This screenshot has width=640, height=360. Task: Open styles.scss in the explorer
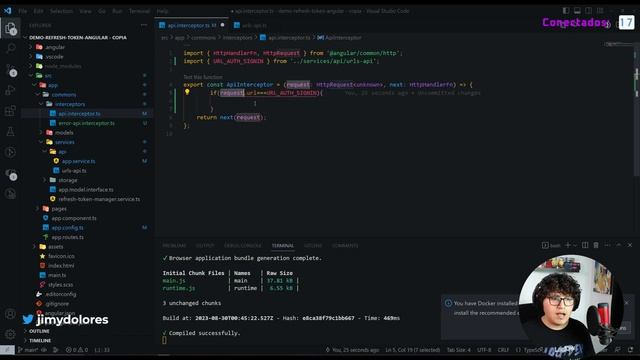[60, 284]
